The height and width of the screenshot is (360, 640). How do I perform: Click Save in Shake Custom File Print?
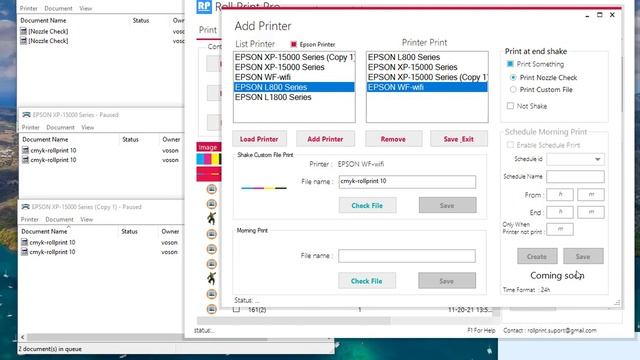point(447,205)
